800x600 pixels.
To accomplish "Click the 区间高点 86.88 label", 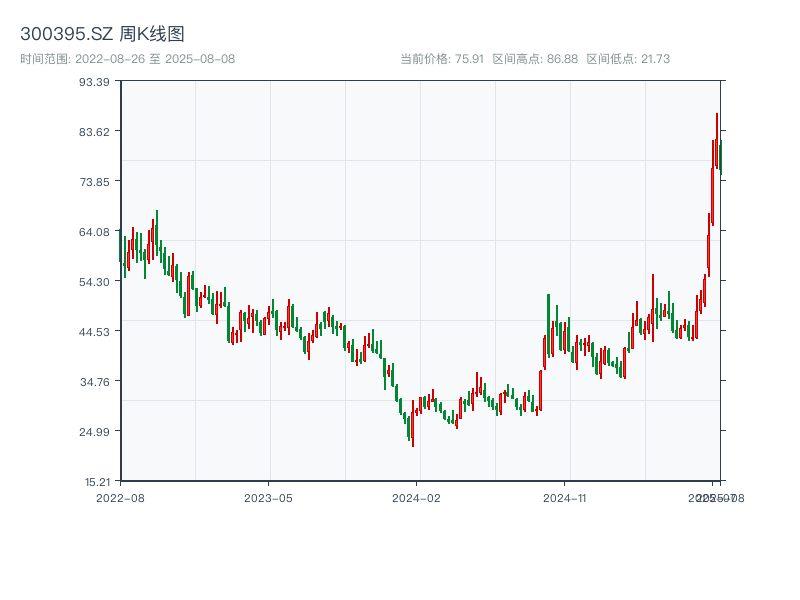I will (x=535, y=59).
